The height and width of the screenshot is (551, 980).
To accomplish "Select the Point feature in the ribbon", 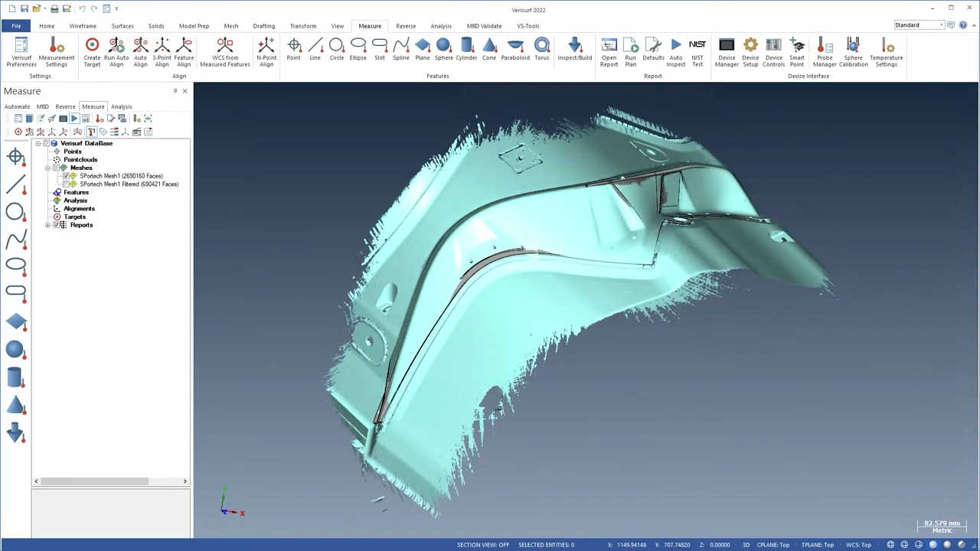I will coord(294,49).
